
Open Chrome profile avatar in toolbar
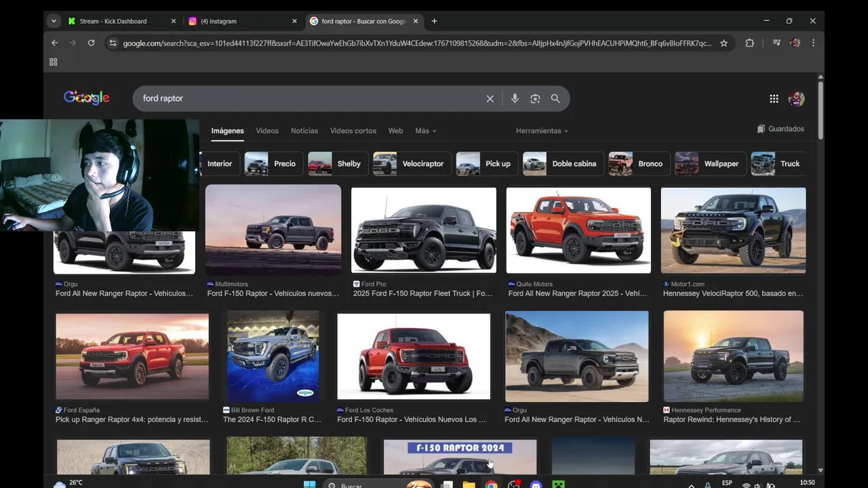point(795,43)
